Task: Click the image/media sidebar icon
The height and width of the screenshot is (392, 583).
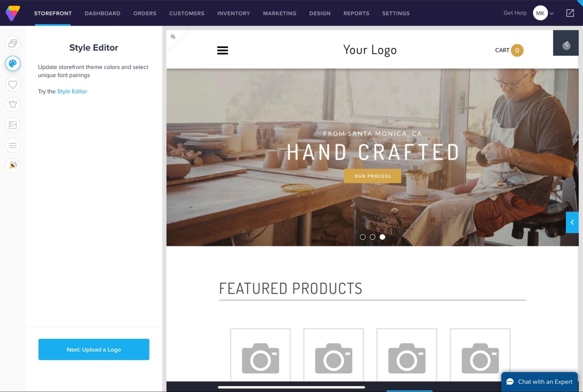Action: [13, 125]
